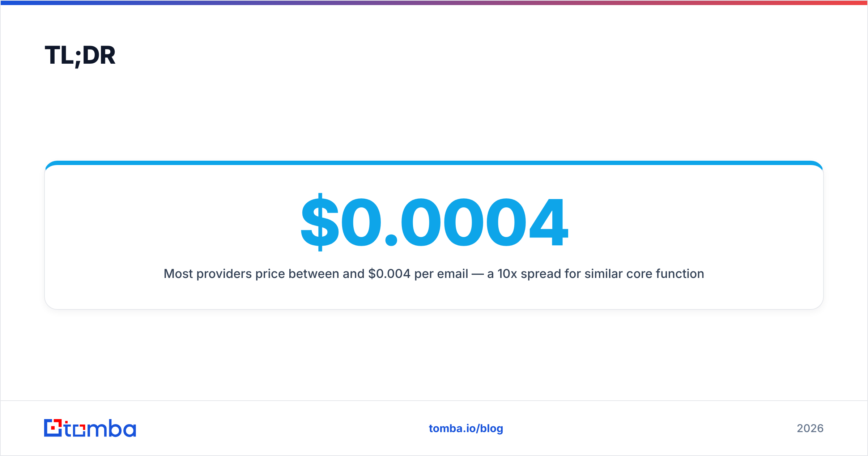
Task: Click the red dot inside tomba logo
Action: coord(54,428)
